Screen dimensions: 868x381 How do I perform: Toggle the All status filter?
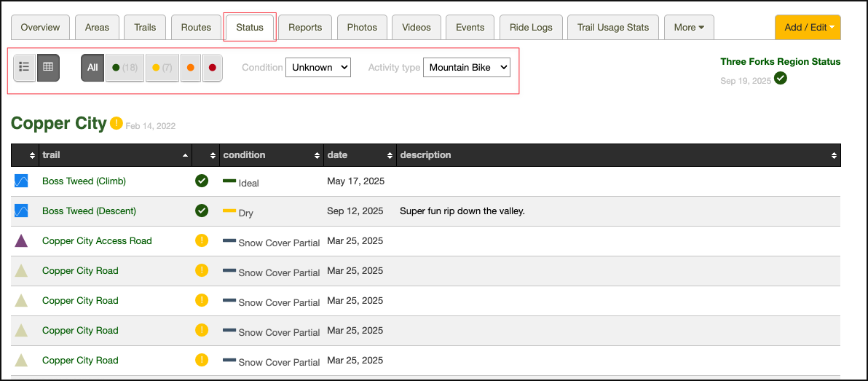tap(92, 68)
